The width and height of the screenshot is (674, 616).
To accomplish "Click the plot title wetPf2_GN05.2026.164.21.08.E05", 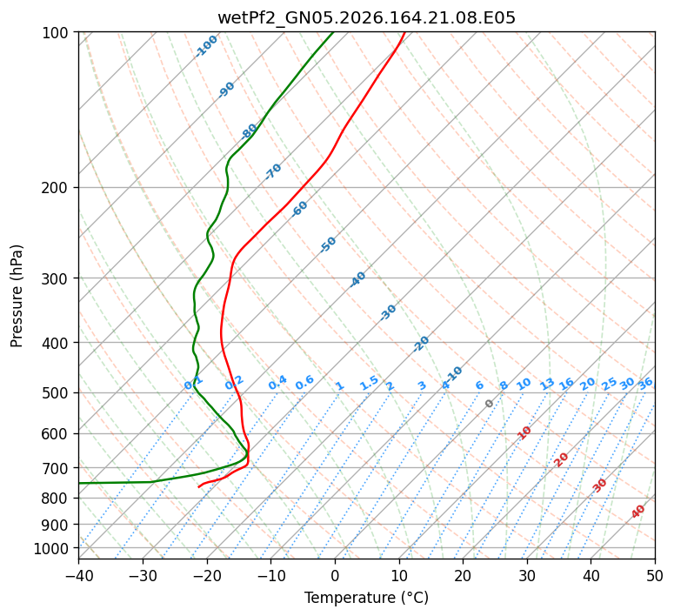I will (366, 18).
